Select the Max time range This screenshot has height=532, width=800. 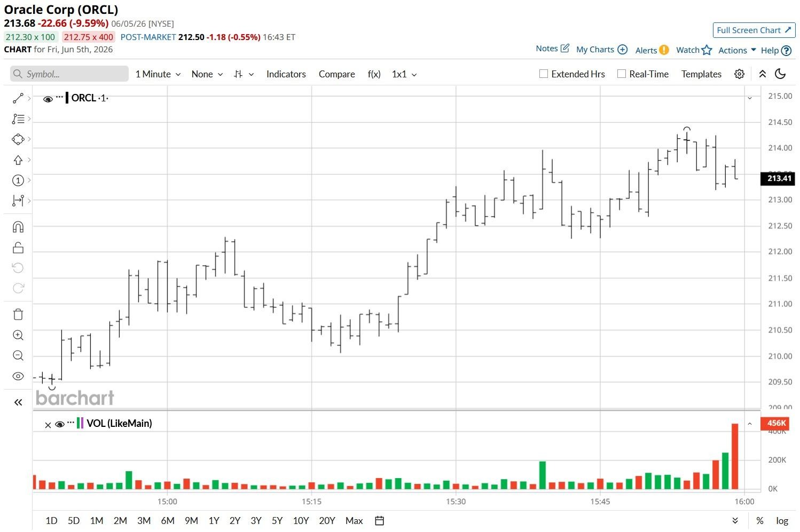[354, 521]
